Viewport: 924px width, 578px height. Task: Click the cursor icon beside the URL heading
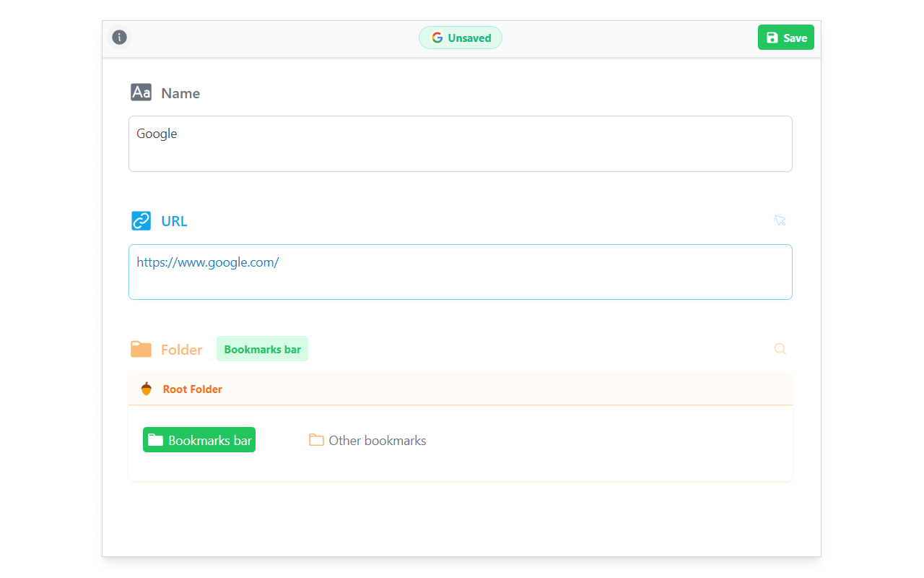point(780,220)
